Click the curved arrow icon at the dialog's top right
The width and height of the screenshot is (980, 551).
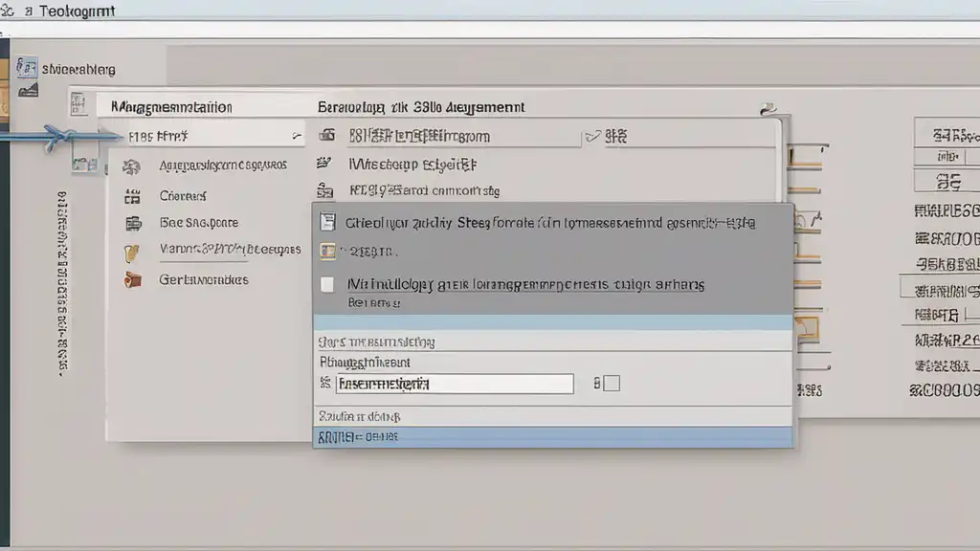pos(768,110)
